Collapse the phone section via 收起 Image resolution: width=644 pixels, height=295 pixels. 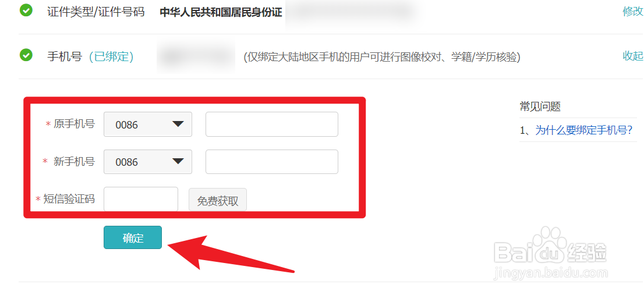click(x=634, y=56)
